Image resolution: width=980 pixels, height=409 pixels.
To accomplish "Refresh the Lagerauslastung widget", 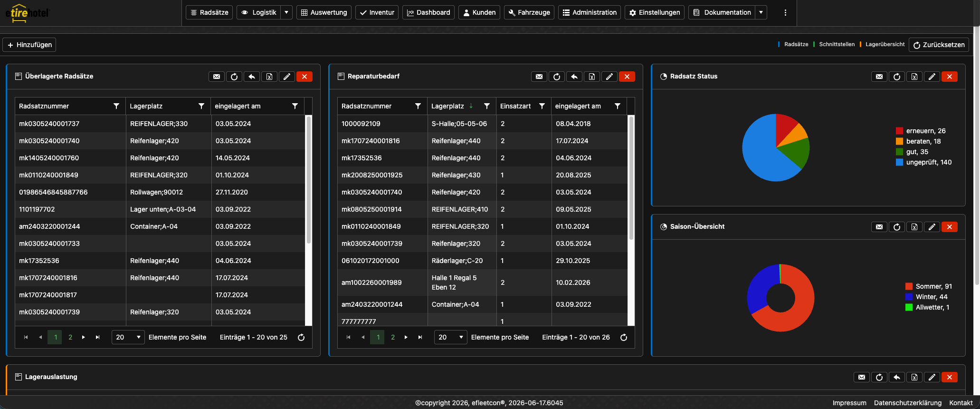I will [879, 377].
